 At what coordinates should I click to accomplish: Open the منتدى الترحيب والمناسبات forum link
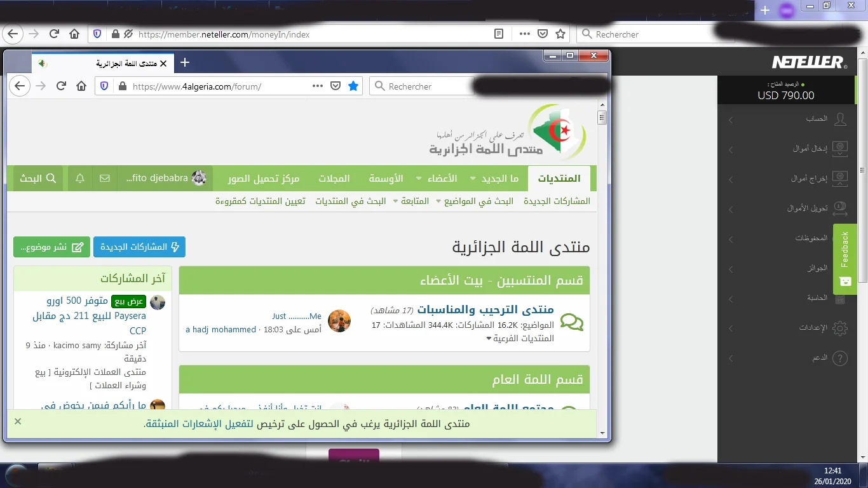pos(485,310)
